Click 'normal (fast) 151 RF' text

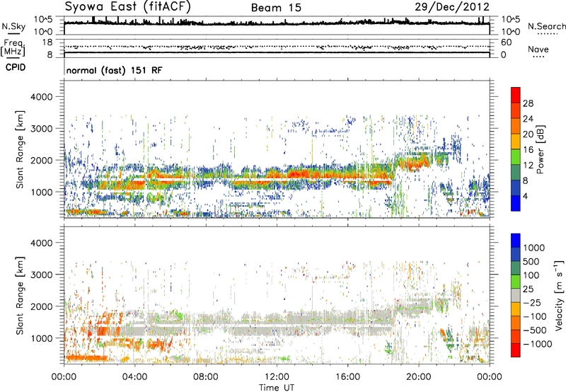tap(114, 70)
